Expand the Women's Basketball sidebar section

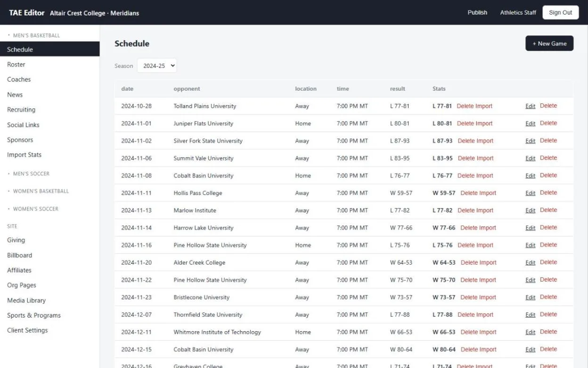tap(38, 191)
